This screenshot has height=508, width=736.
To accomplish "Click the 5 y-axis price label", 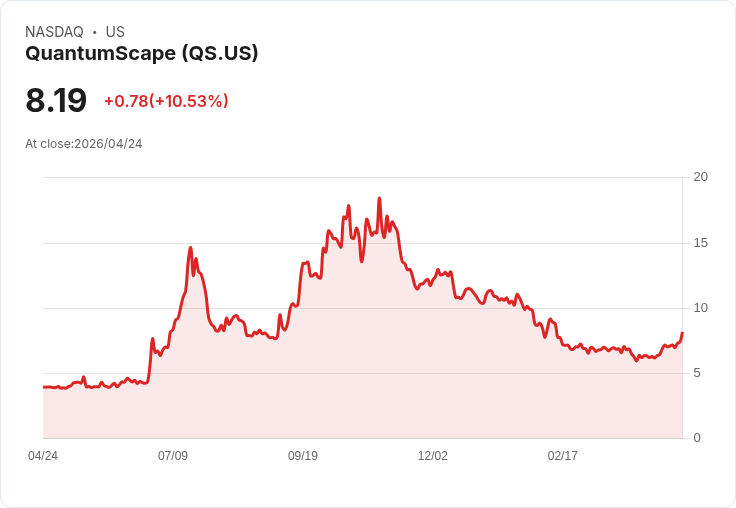I will [697, 373].
